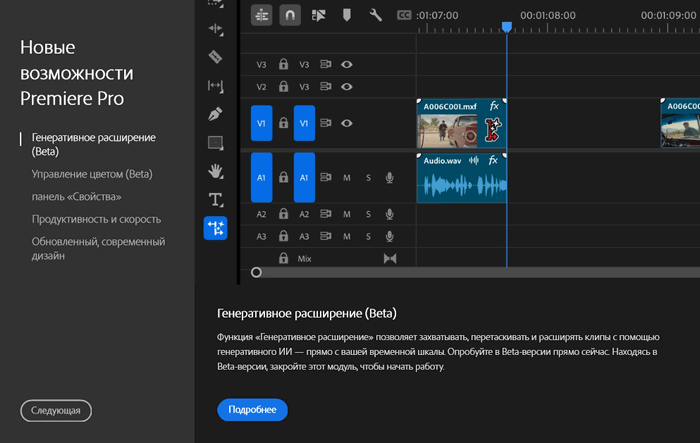Hide track V1 with eye icon
Screen dimensions: 700x443
coord(347,123)
